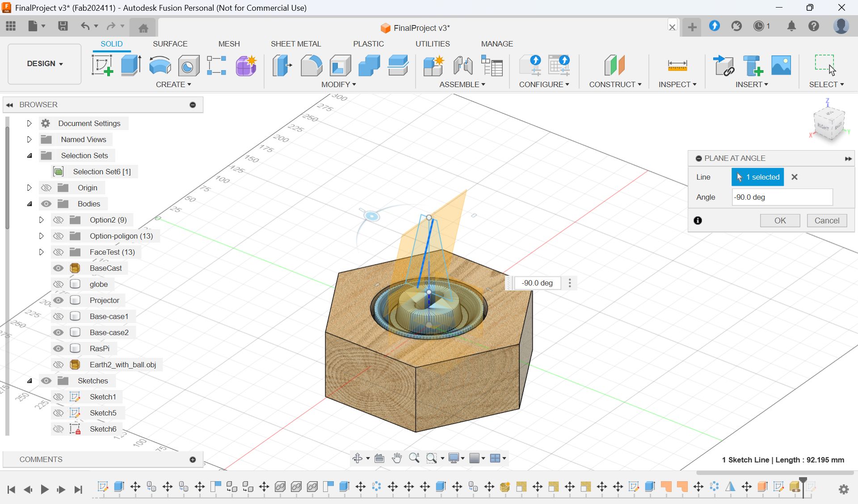Viewport: 858px width, 504px height.
Task: Choose the Hole tool
Action: tap(188, 65)
